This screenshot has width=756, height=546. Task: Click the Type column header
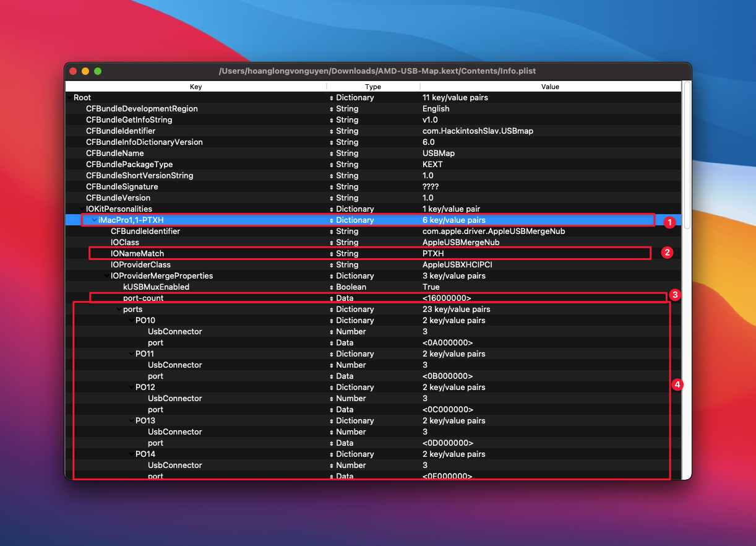(x=372, y=87)
